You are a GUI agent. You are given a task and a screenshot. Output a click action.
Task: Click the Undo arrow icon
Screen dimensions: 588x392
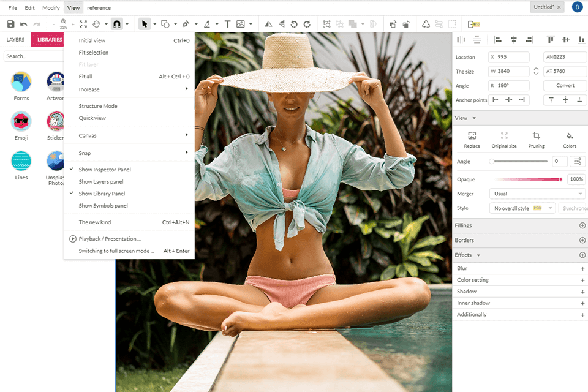tap(24, 24)
